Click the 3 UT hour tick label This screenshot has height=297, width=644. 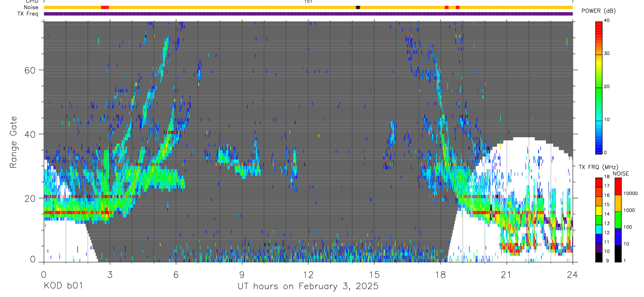pos(110,273)
